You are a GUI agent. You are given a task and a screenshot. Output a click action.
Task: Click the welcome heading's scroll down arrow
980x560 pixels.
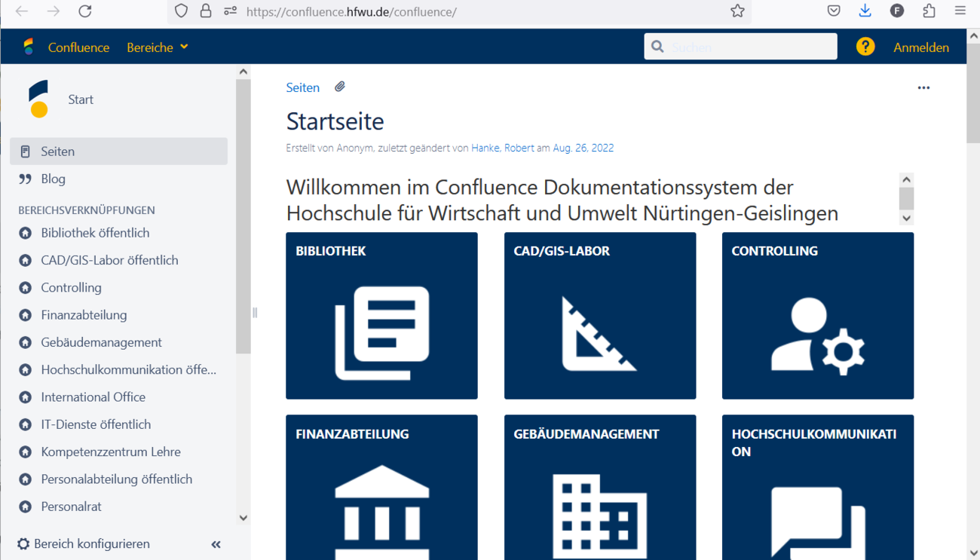906,218
